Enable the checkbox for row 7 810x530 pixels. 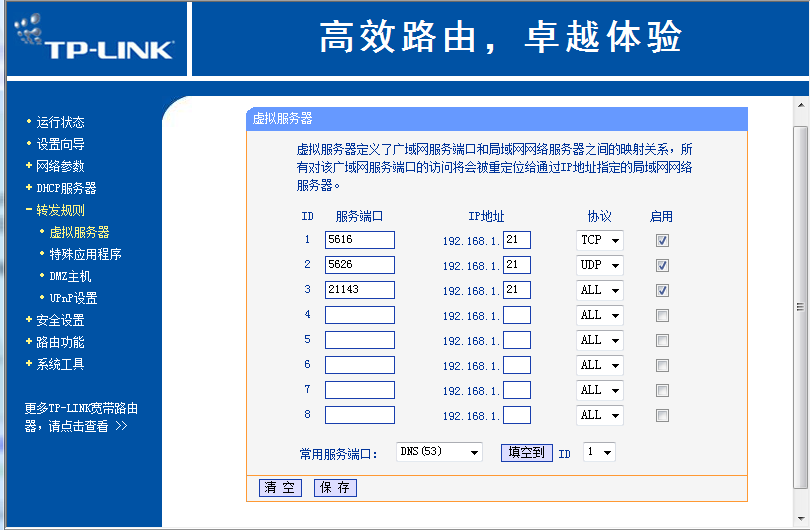tap(662, 391)
